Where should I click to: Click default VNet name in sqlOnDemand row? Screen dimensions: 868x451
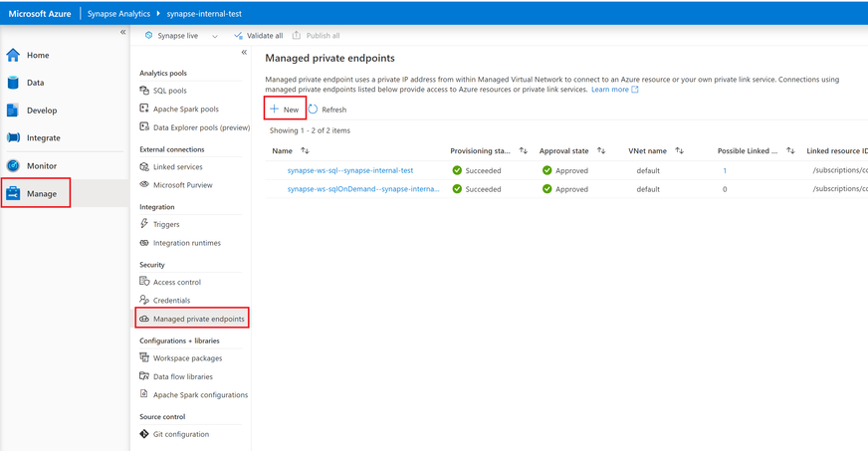pos(648,189)
